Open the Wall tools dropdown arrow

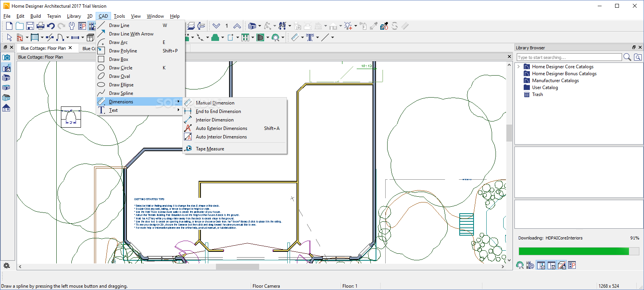(x=27, y=37)
